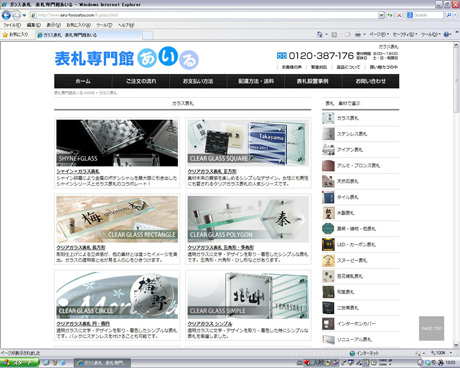Refresh the page with the green arrows icon
The width and height of the screenshot is (460, 368).
390,15
